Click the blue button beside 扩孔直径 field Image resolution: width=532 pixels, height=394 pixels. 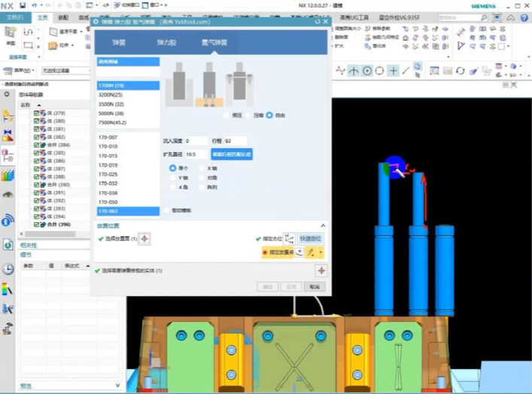click(x=232, y=154)
